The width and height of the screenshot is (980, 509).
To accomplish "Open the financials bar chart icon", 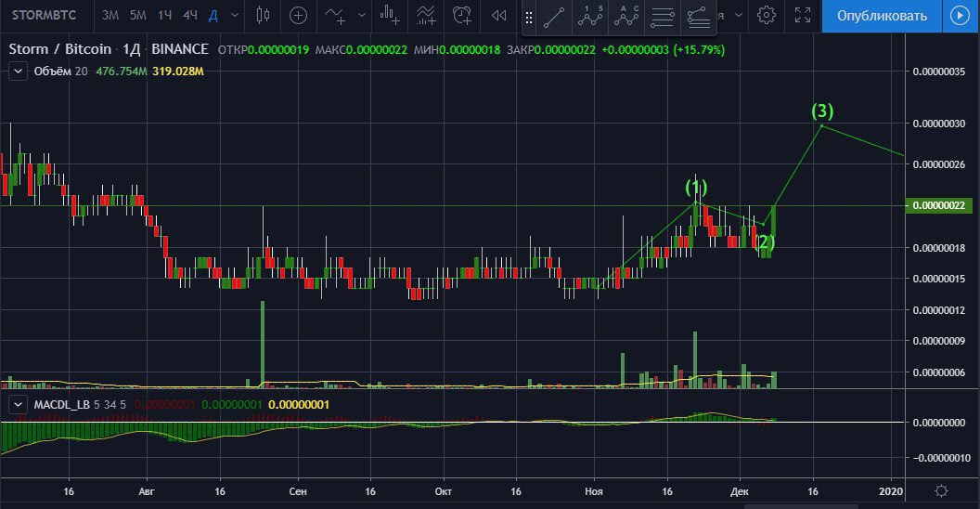I will (x=390, y=15).
